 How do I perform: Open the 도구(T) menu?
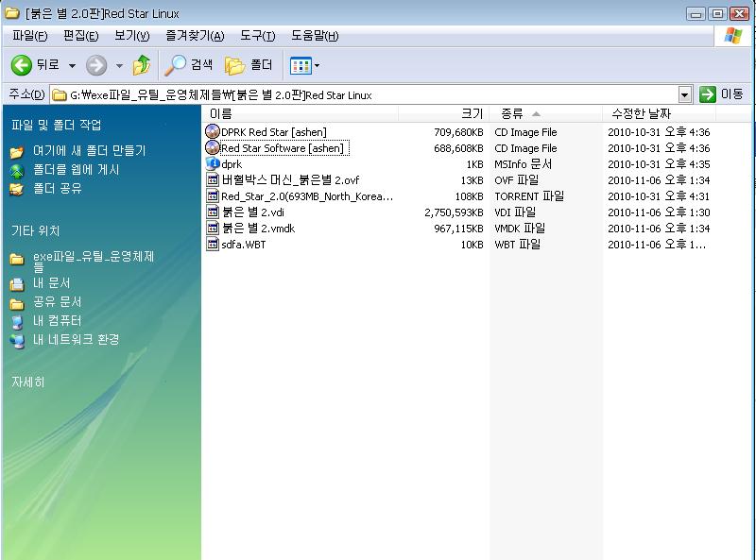click(257, 36)
